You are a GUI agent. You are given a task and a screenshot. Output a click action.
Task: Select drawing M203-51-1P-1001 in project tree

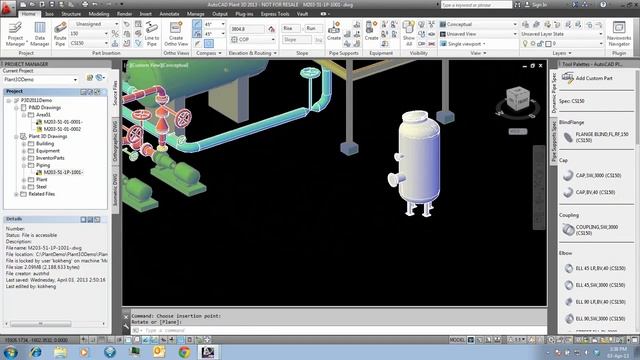click(63, 172)
